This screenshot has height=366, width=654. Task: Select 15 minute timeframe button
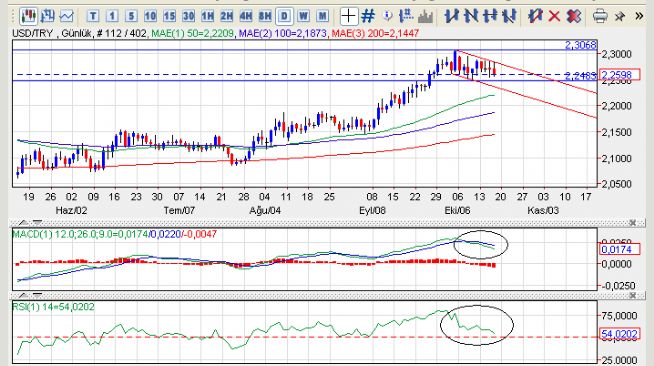pyautogui.click(x=169, y=16)
